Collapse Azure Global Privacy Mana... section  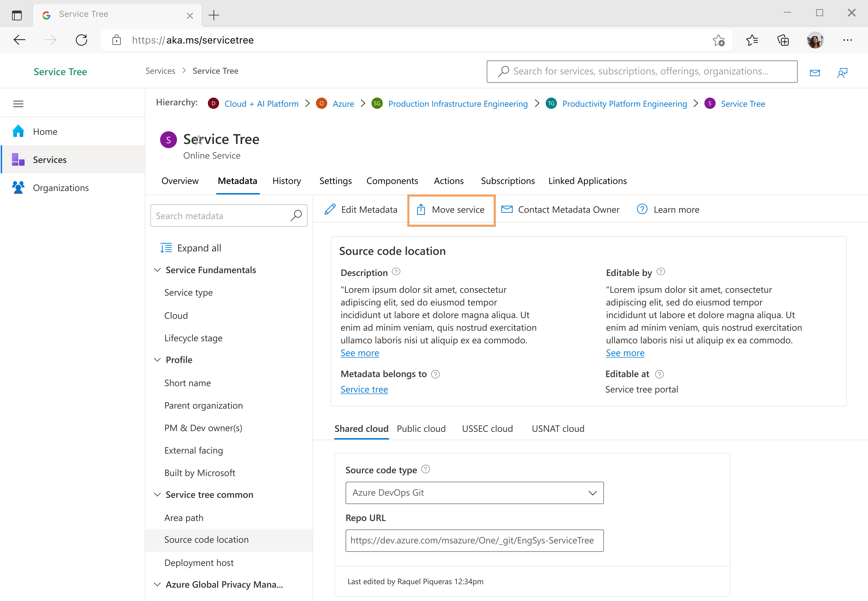pyautogui.click(x=157, y=585)
